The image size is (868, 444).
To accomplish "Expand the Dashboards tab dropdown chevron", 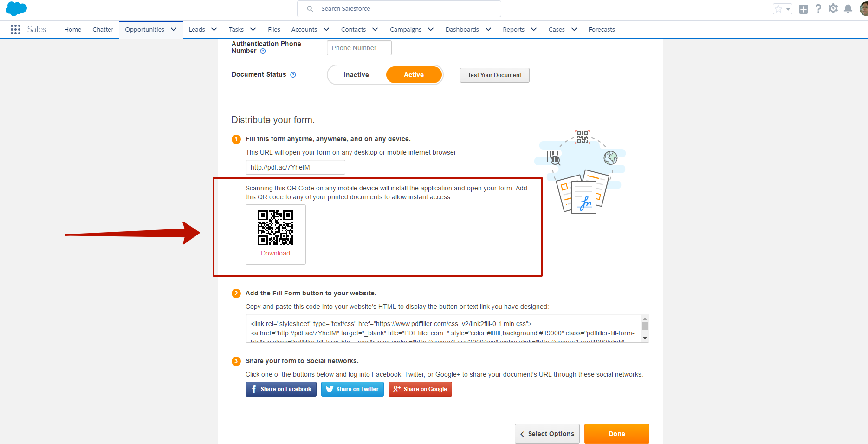I will 488,29.
